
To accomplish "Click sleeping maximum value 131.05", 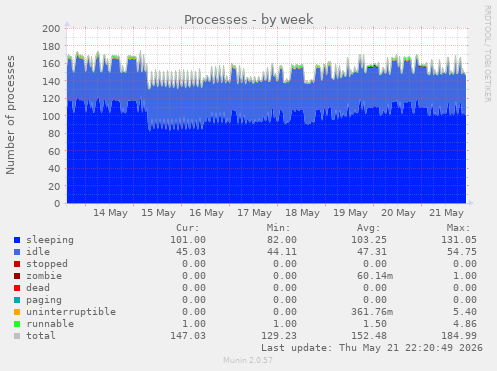I will tap(459, 240).
